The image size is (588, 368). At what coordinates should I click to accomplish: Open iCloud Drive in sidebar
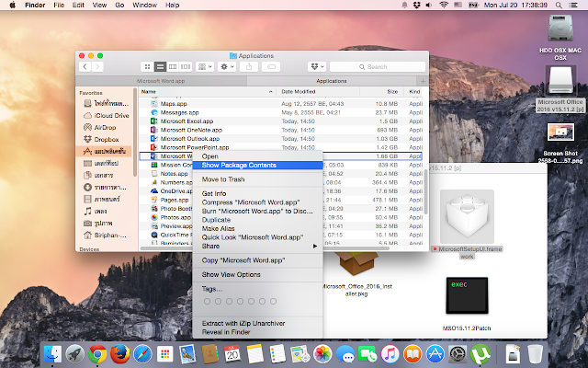pyautogui.click(x=107, y=116)
